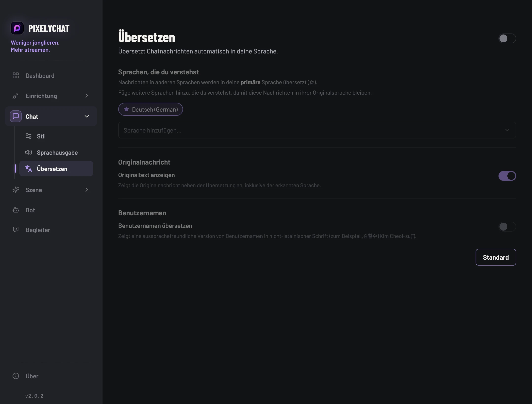
Task: Click the PixelyChat logo icon
Action: (17, 28)
